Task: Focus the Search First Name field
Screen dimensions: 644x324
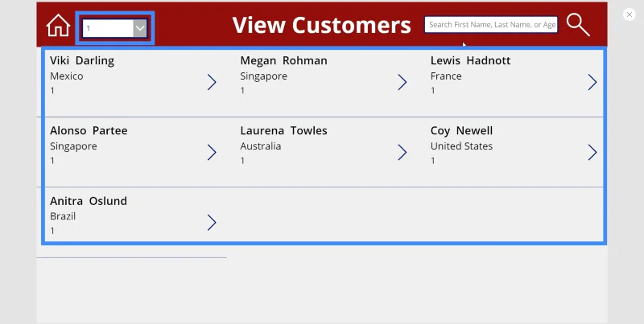Action: click(x=491, y=25)
